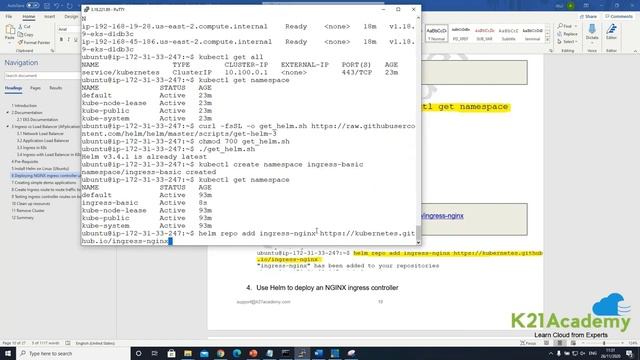
Task: Open the Find dropdown arrow
Action: tap(576, 27)
